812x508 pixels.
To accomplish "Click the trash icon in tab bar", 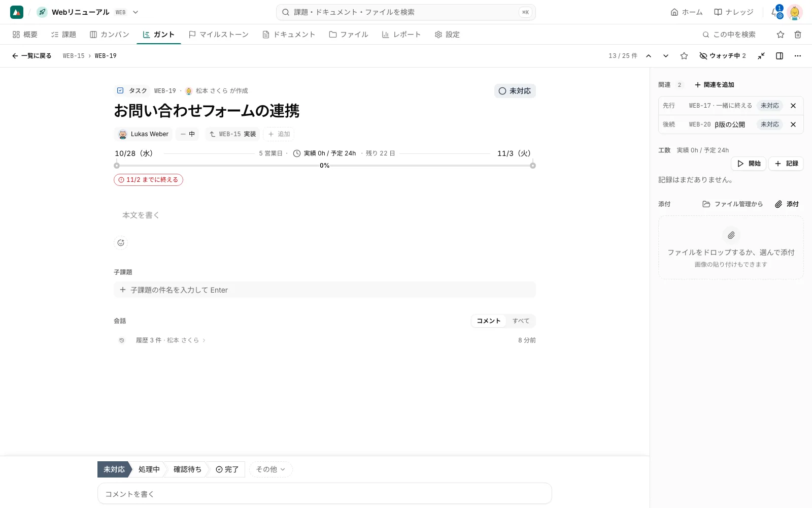I will pos(798,35).
